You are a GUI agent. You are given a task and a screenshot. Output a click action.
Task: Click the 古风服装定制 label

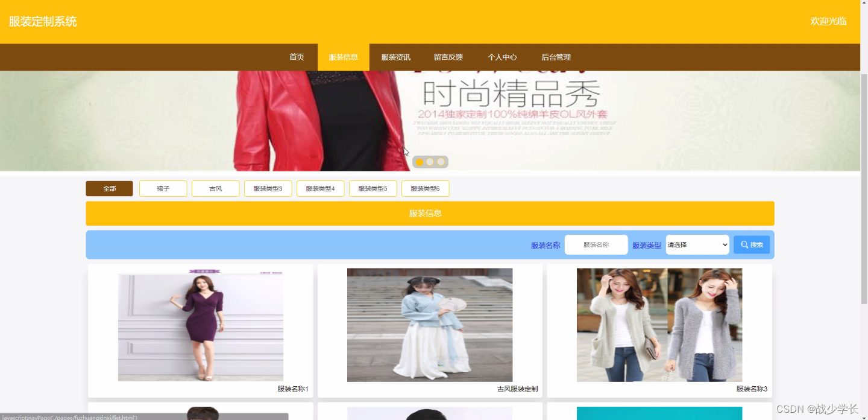518,389
